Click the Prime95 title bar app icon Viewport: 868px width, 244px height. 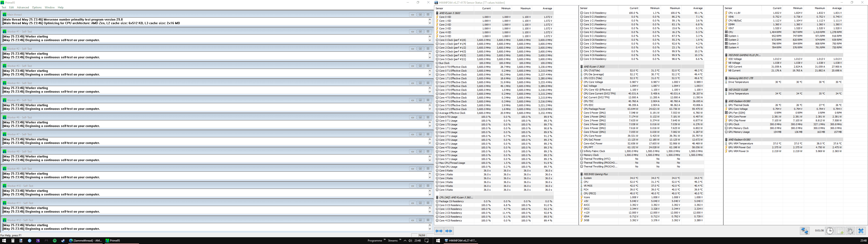pyautogui.click(x=3, y=2)
